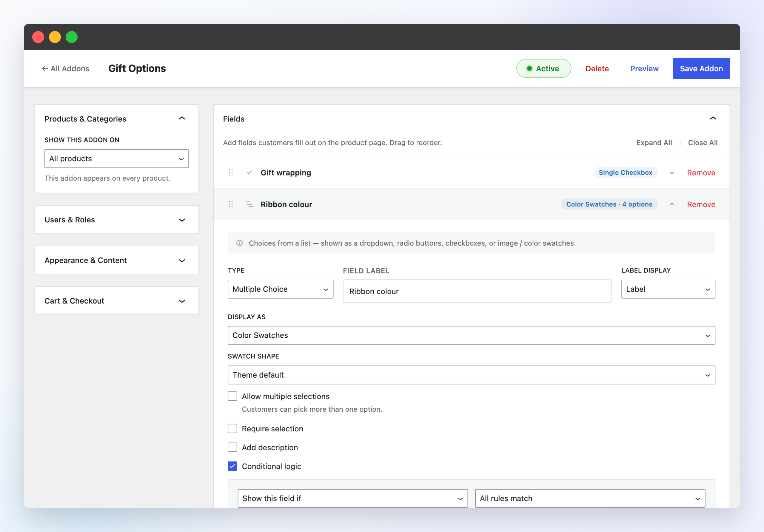Open the Show this field if dropdown
The width and height of the screenshot is (764, 532).
click(x=352, y=498)
